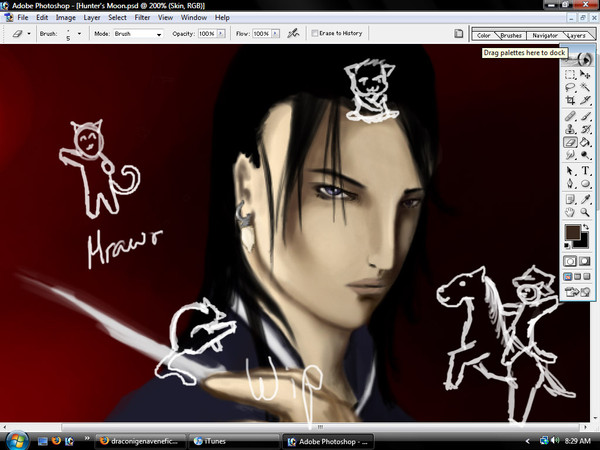Open the Color palette tab in well

483,35
